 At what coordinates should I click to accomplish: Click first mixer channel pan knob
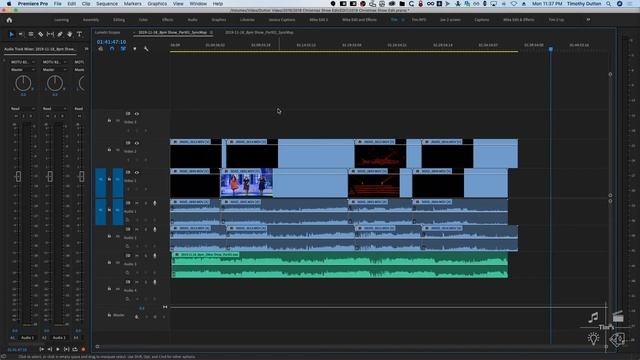click(x=23, y=83)
